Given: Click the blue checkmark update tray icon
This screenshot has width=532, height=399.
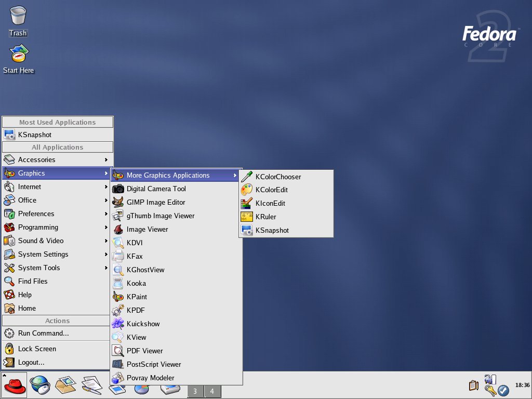Looking at the screenshot, I should click(x=503, y=390).
